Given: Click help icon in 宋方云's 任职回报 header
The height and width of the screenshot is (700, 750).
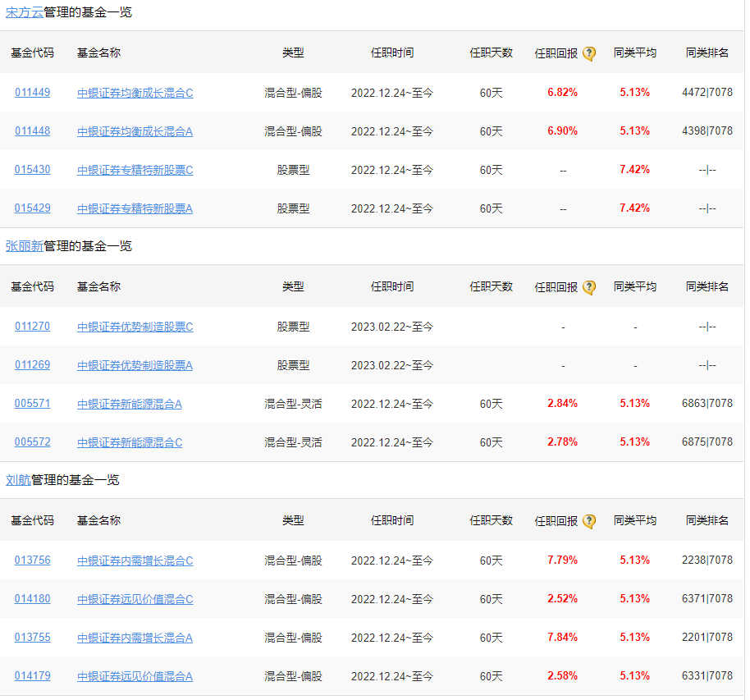Looking at the screenshot, I should pos(589,53).
